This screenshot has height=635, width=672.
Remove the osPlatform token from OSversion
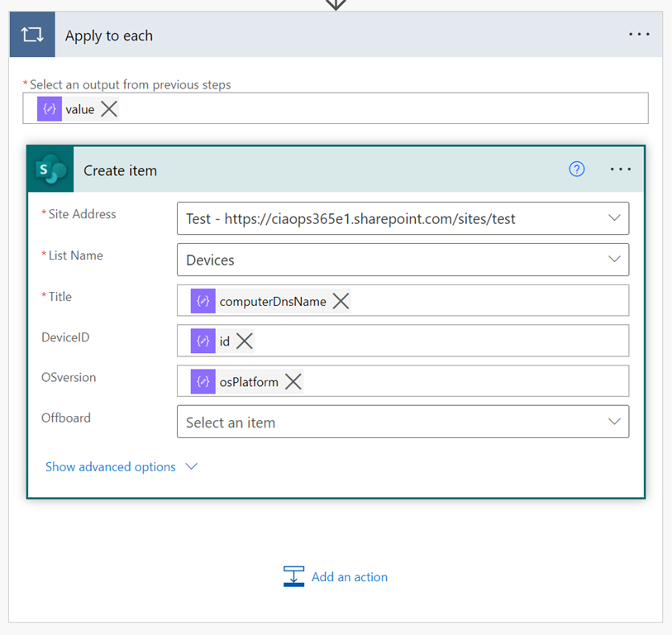pyautogui.click(x=293, y=381)
